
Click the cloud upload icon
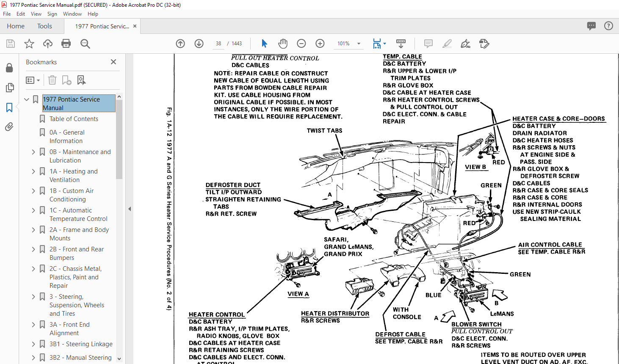point(48,44)
